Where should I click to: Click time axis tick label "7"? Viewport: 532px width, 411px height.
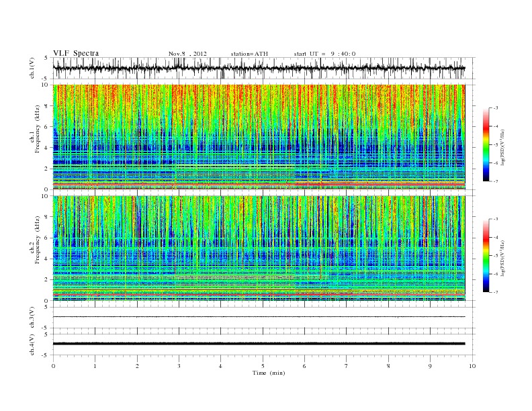(347, 366)
